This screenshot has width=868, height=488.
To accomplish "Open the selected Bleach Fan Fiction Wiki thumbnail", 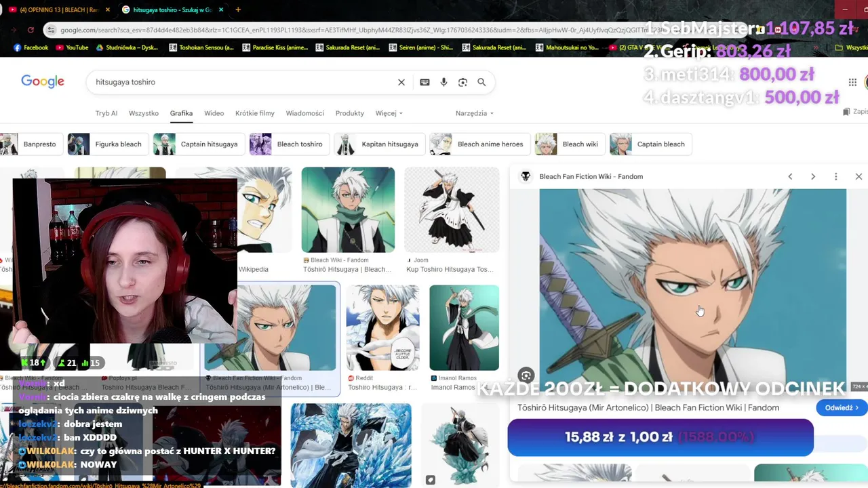I will coord(269,327).
